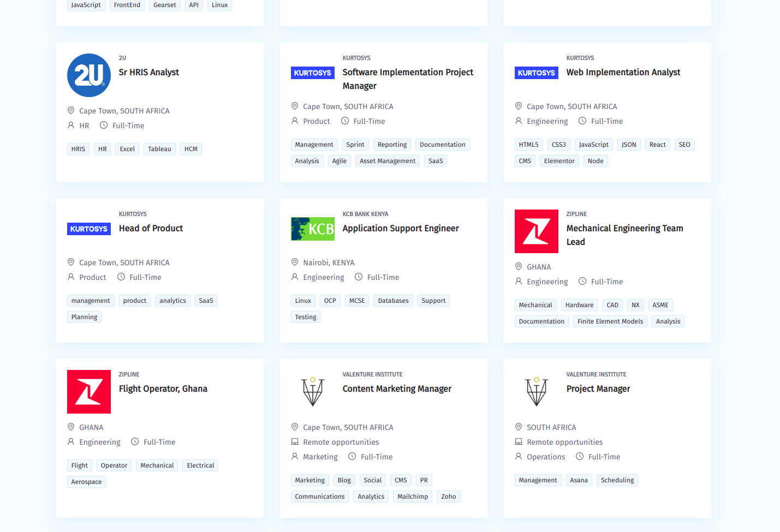The height and width of the screenshot is (532, 780).
Task: Select the Planning tag
Action: [84, 317]
